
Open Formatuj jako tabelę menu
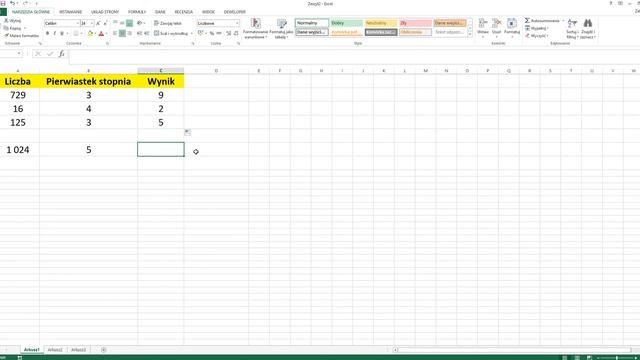pos(281,29)
